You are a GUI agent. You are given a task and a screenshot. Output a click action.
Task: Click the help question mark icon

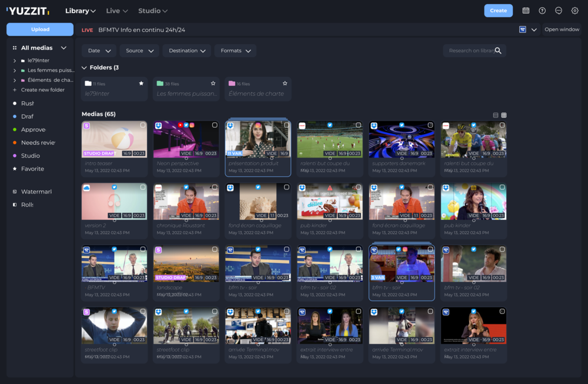click(x=542, y=11)
